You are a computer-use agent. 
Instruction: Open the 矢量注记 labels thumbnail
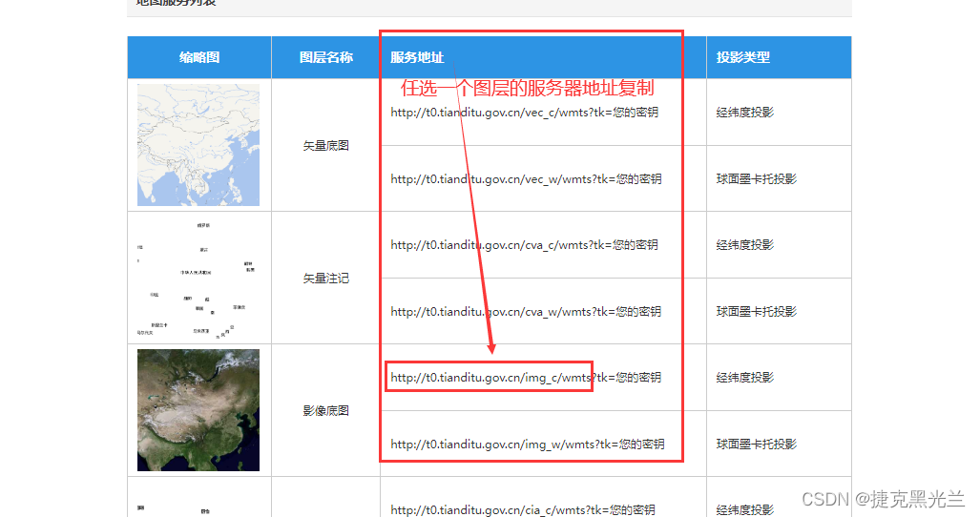pyautogui.click(x=198, y=278)
